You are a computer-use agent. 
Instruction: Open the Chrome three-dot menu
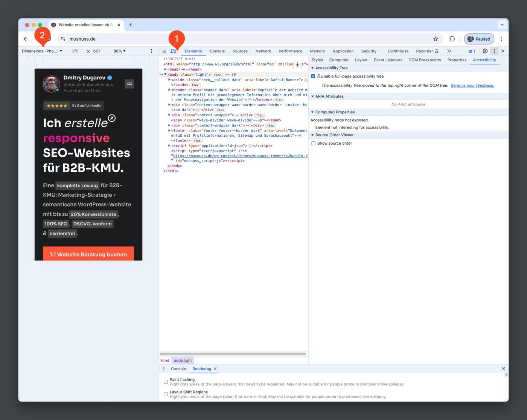coord(501,39)
